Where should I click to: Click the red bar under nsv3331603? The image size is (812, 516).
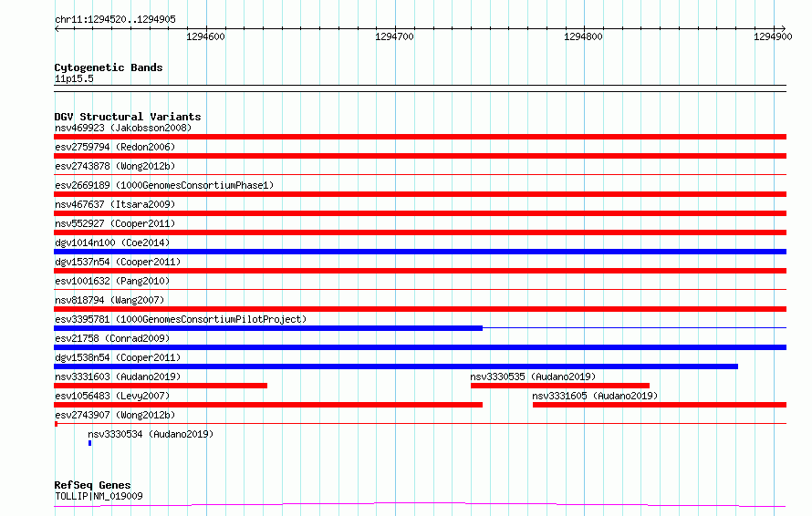coord(161,386)
